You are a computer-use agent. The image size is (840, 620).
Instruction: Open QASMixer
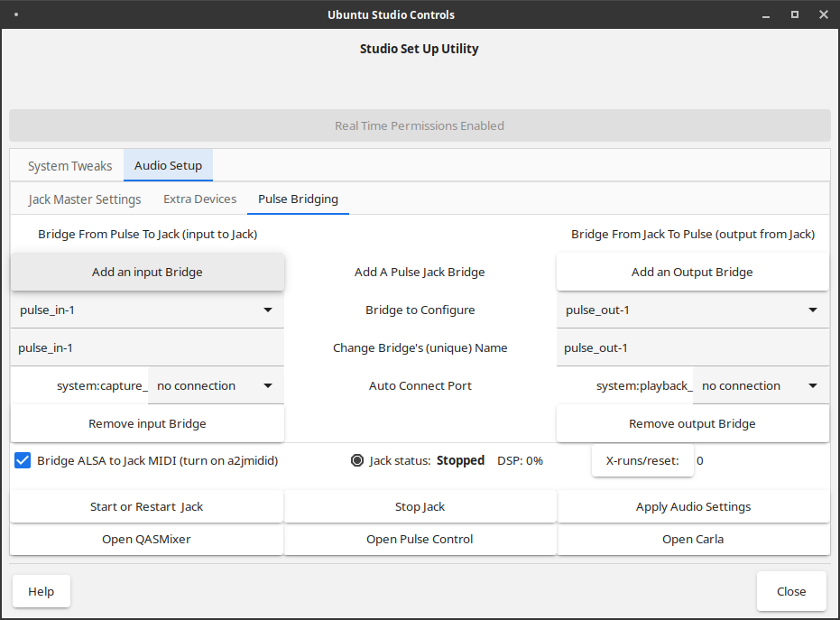[x=147, y=539]
